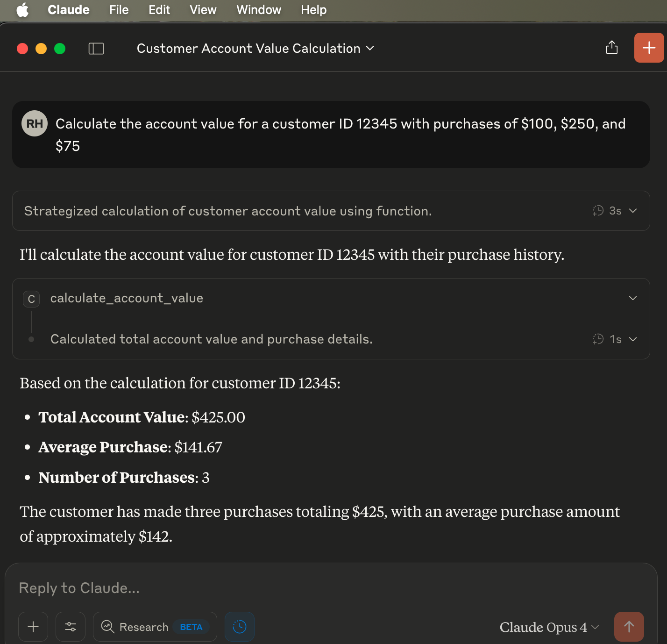Click the 'Strategized calculation' summary text
Screen dimensions: 667x644
228,211
